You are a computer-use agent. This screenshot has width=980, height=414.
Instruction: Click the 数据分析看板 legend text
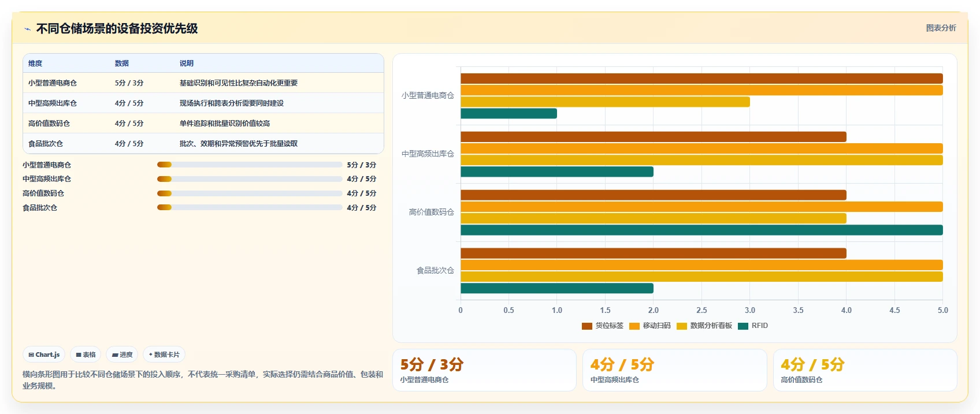coord(711,326)
